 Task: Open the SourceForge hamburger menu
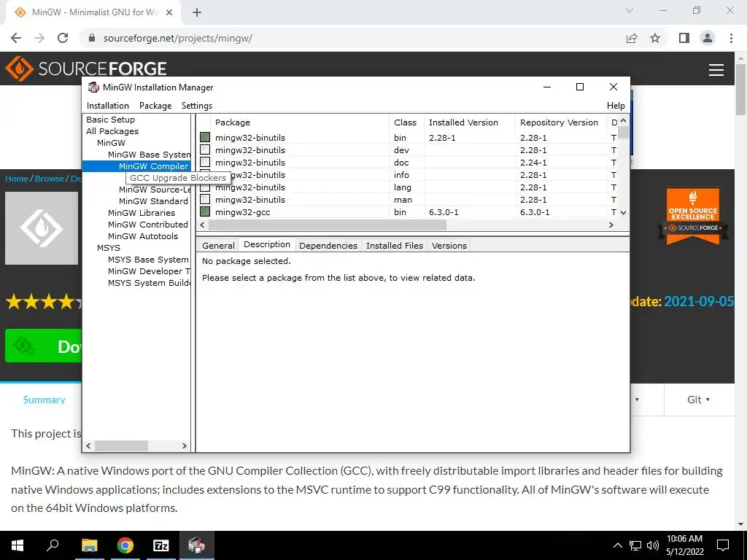[716, 70]
